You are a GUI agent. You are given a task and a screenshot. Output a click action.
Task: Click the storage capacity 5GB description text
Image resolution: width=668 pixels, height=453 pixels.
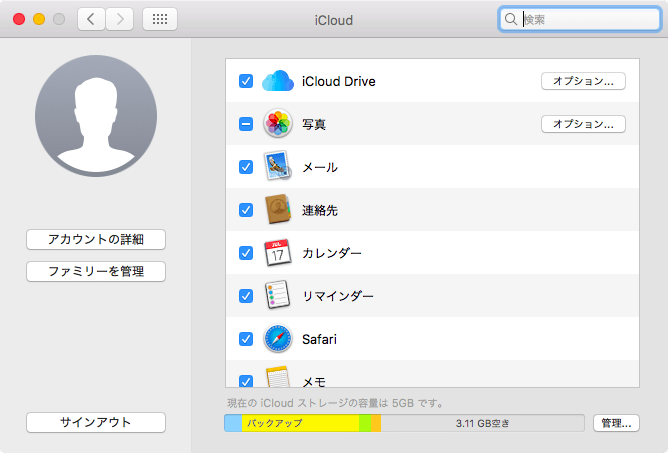[x=335, y=403]
